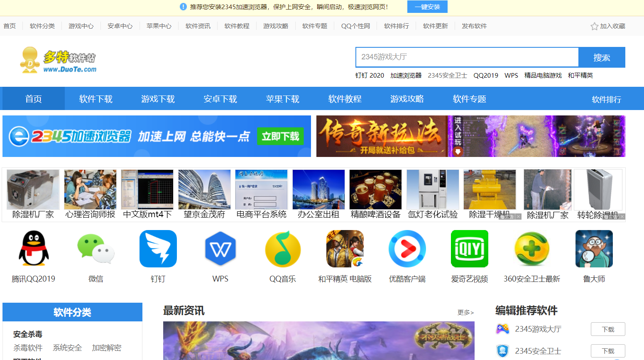The width and height of the screenshot is (644, 360).
Task: Click the star icon beside 加入收藏
Action: pos(594,26)
